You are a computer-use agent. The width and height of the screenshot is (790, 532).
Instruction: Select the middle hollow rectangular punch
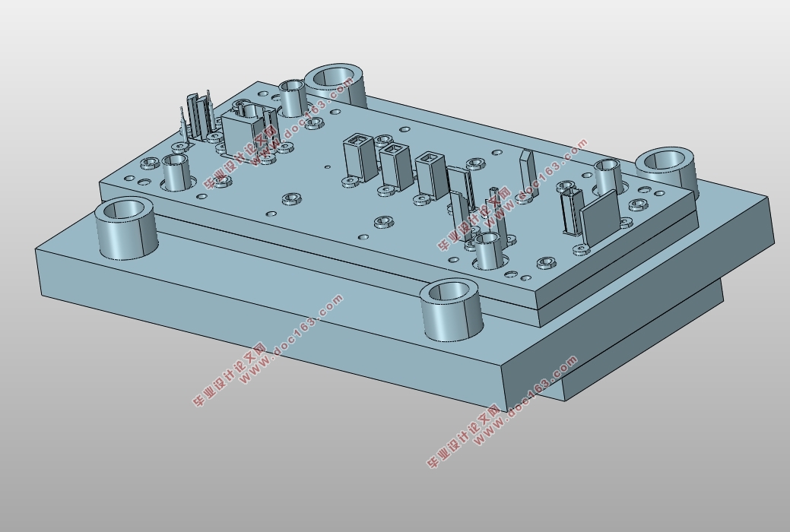(x=396, y=165)
